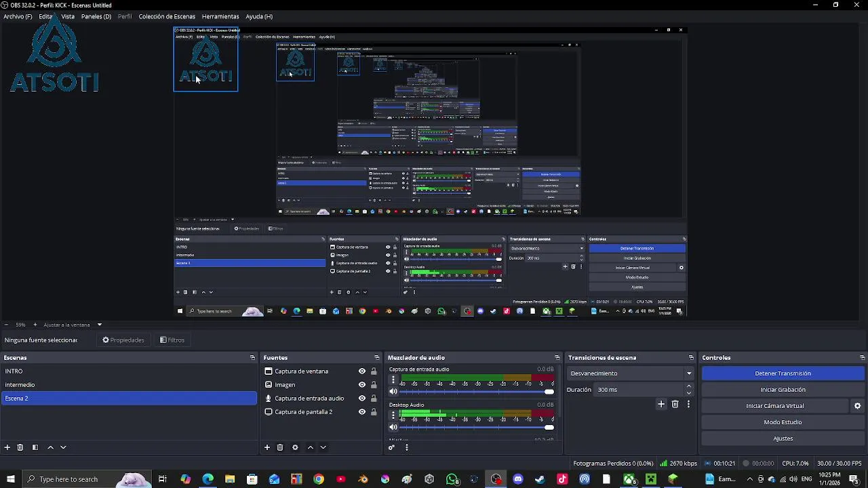The image size is (868, 488).
Task: Delete selected scene with trash icon
Action: (x=20, y=447)
